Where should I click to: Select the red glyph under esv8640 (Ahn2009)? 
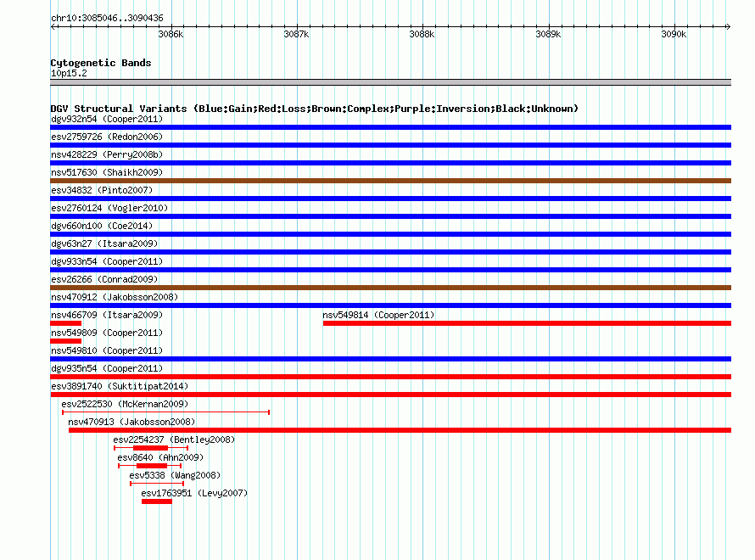150,466
